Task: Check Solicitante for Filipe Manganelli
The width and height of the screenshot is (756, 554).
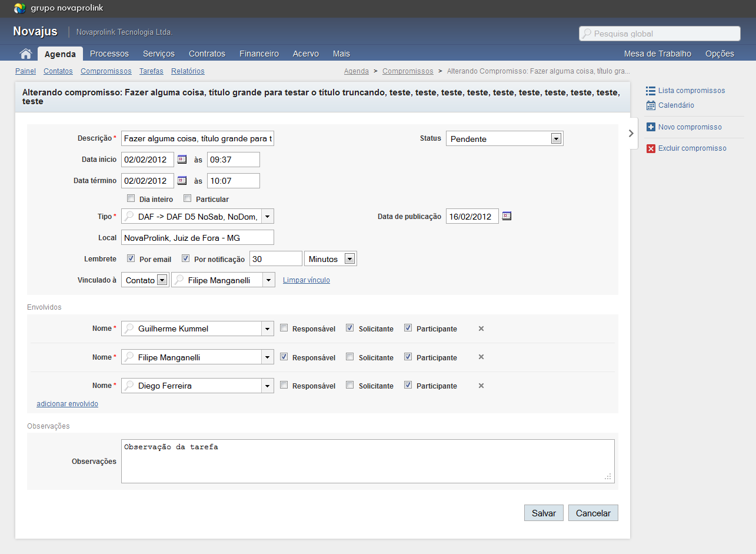Action: point(350,357)
